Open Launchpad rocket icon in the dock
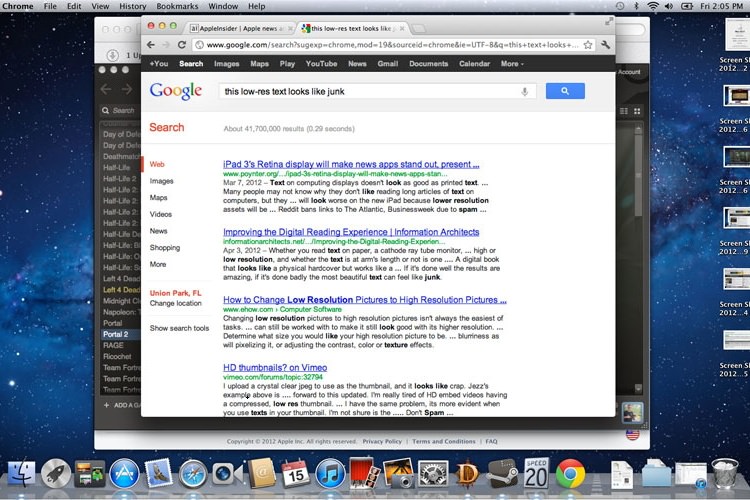This screenshot has width=750, height=500. [x=56, y=474]
